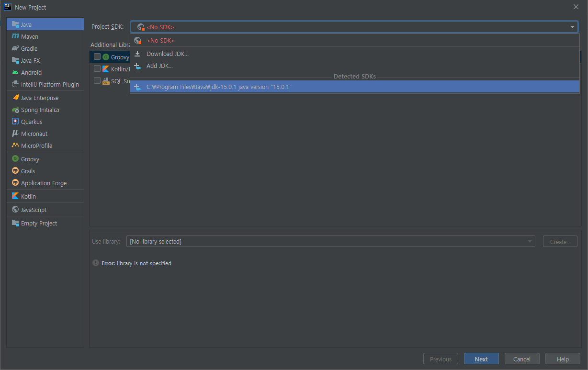Select JavaScript project type

(45, 210)
